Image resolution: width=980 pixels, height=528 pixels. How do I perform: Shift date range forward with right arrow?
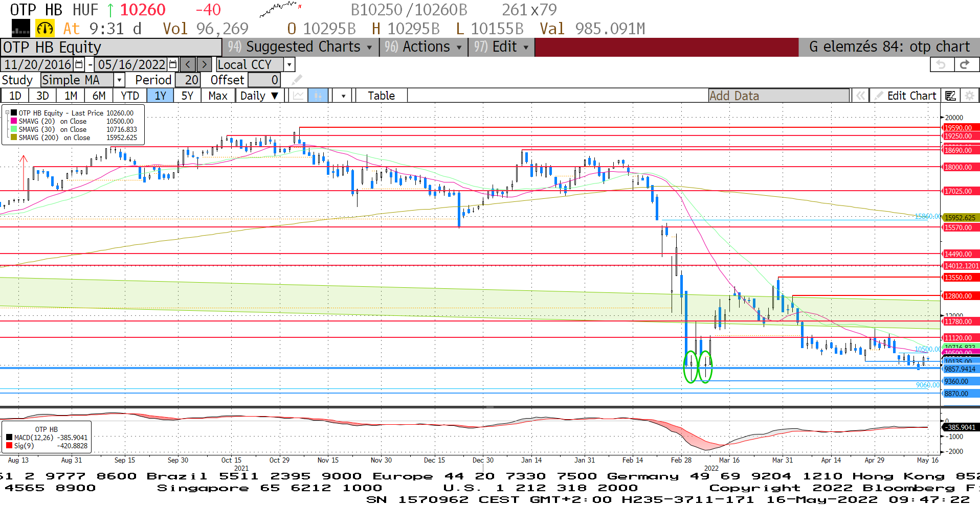[204, 64]
